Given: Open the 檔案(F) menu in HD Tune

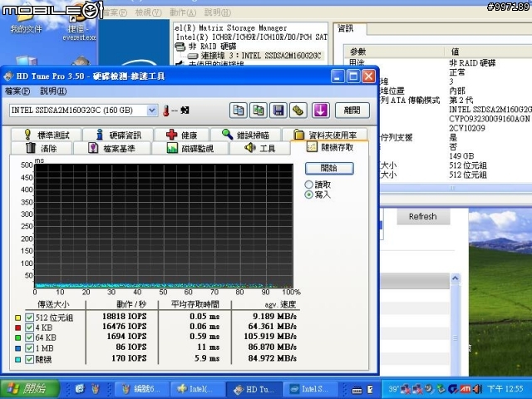Looking at the screenshot, I should (17, 91).
